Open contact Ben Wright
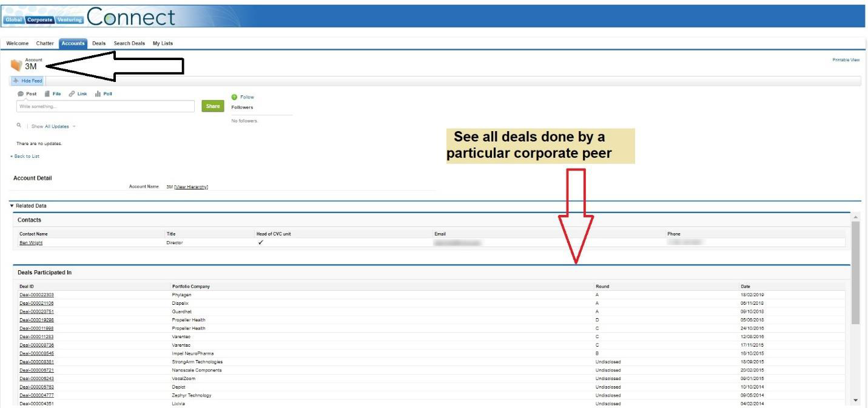Screen dimensions: 868x408 pyautogui.click(x=31, y=243)
